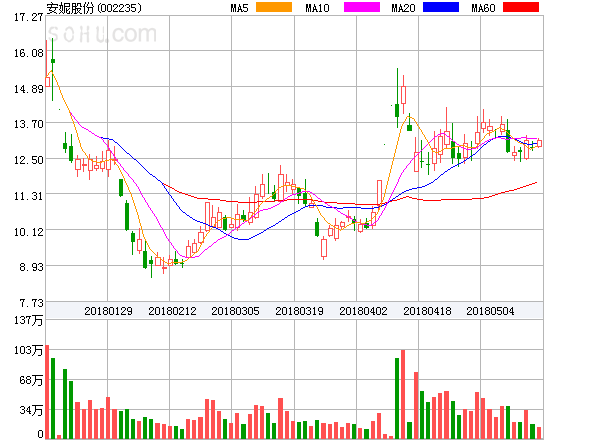Click the red MA60 legend swatch
The image size is (600, 440).
[x=521, y=7]
